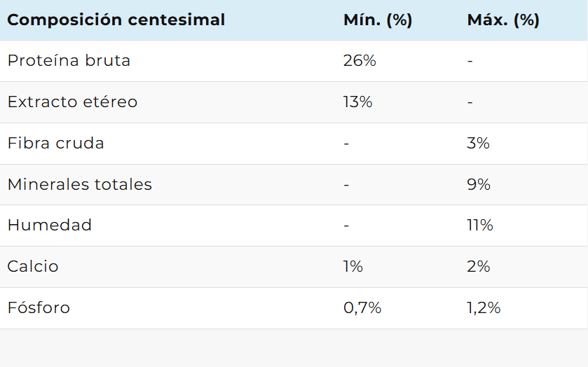Click the 13% minimum value for Extracto etéreo

357,102
